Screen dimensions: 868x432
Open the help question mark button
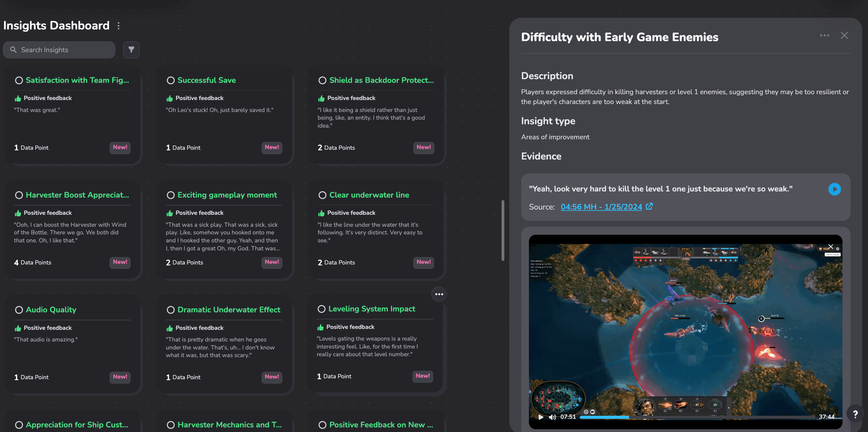(855, 414)
